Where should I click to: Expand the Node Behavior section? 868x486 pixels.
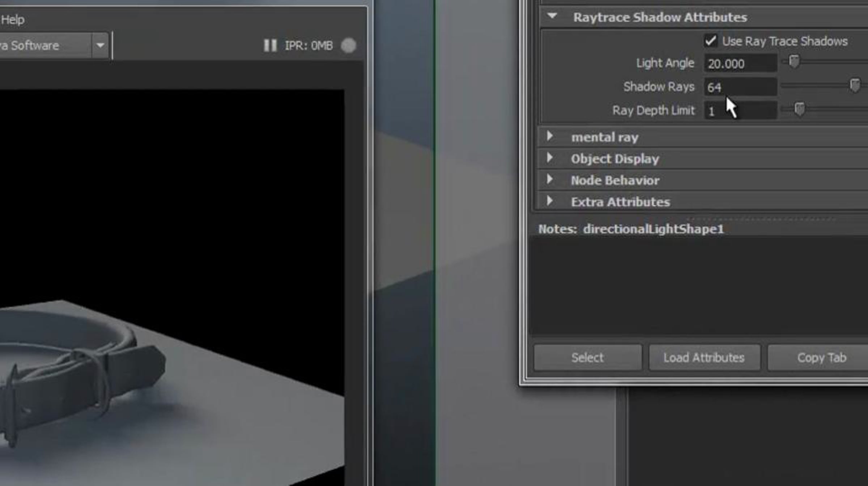(x=550, y=179)
